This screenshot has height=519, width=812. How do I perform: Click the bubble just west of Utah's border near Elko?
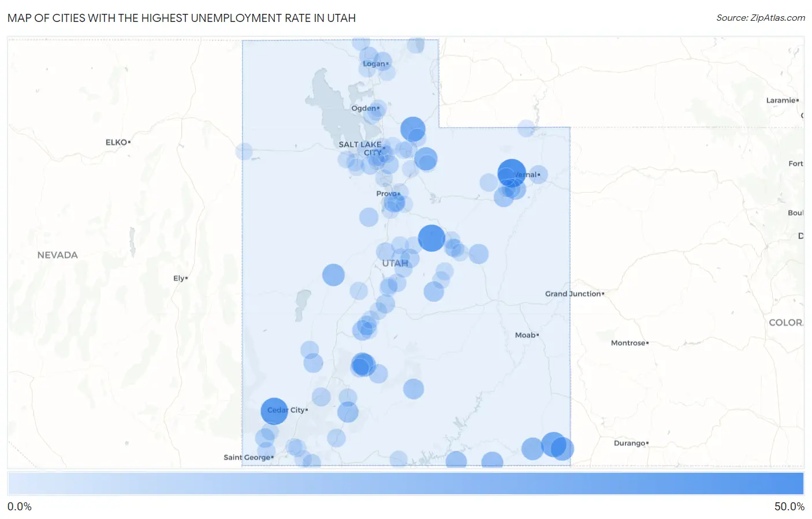[244, 152]
